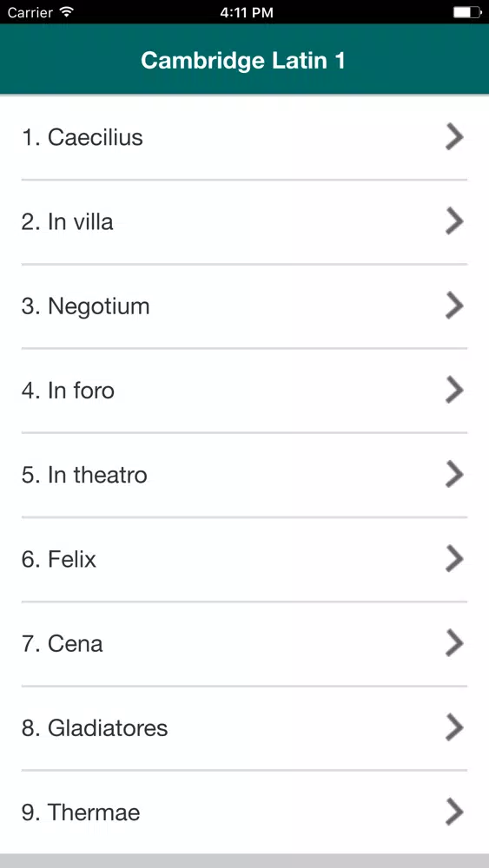
Task: Open stage 1. Caecilius
Action: point(244,137)
